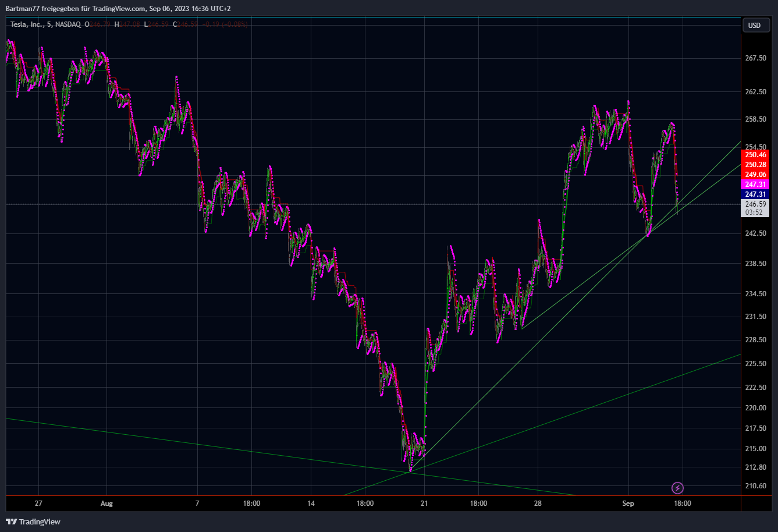Select the red 249.06 price label
The height and width of the screenshot is (532, 778).
tap(755, 175)
